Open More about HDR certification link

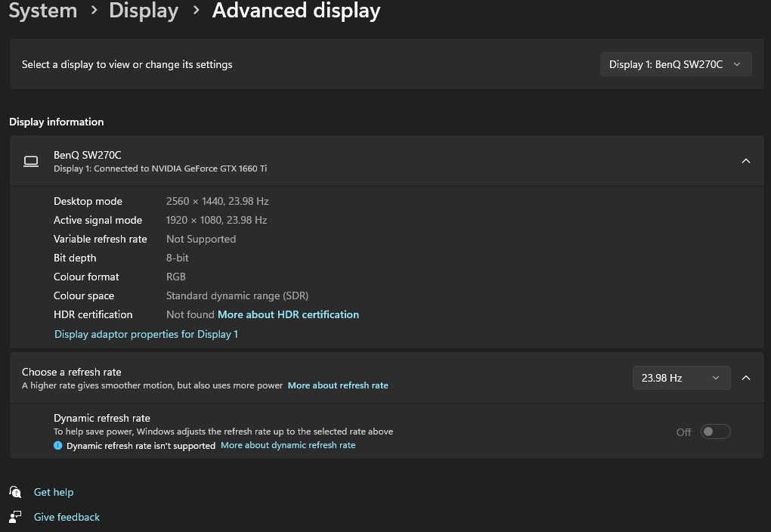(288, 314)
